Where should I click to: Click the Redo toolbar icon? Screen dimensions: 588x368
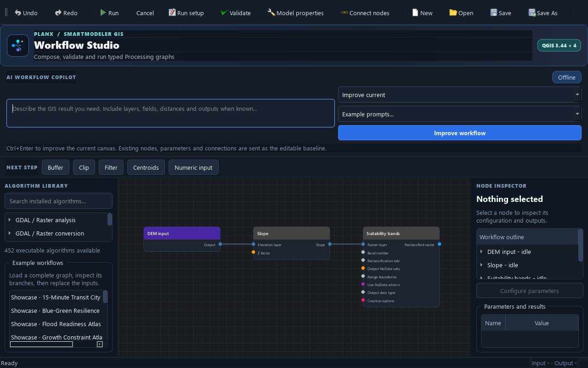coord(58,13)
